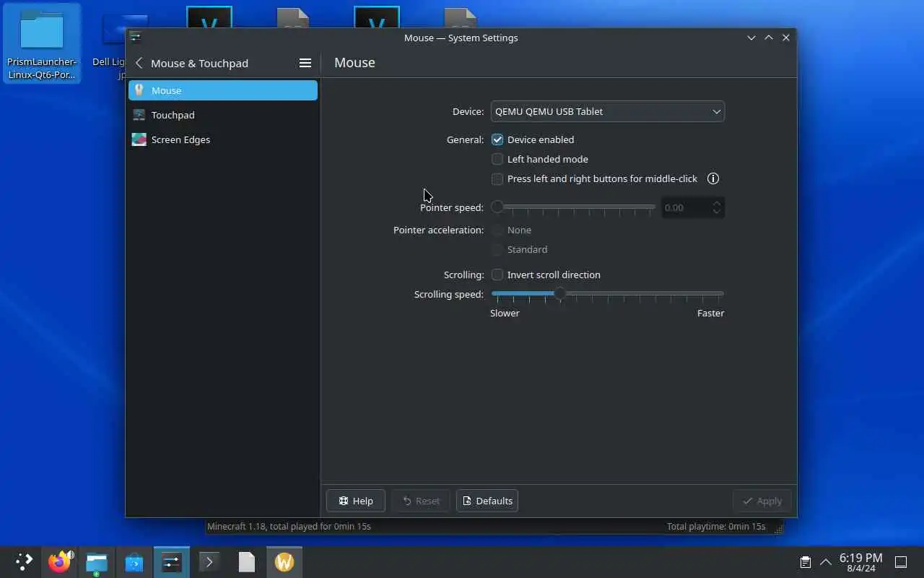924x578 pixels.
Task: Click the Help button
Action: (356, 501)
